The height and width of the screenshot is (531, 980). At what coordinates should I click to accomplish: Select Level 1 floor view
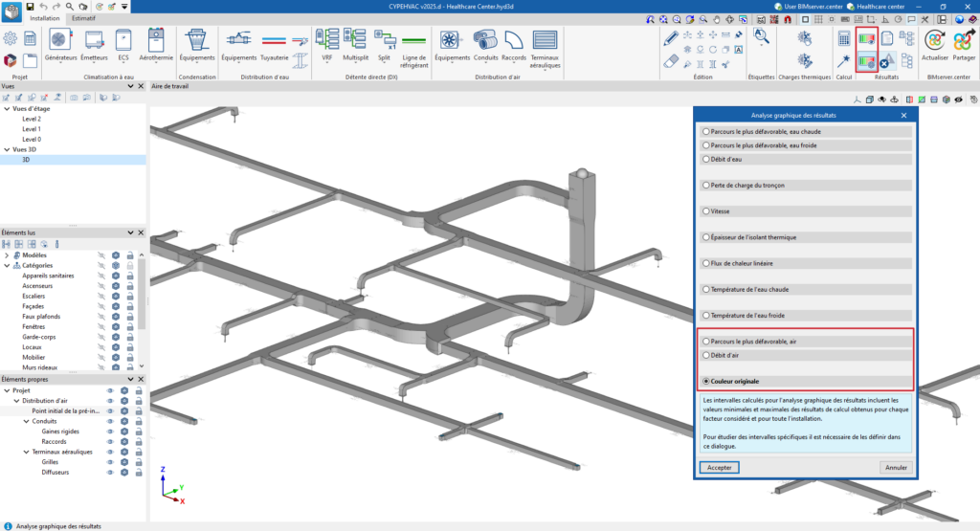[32, 129]
